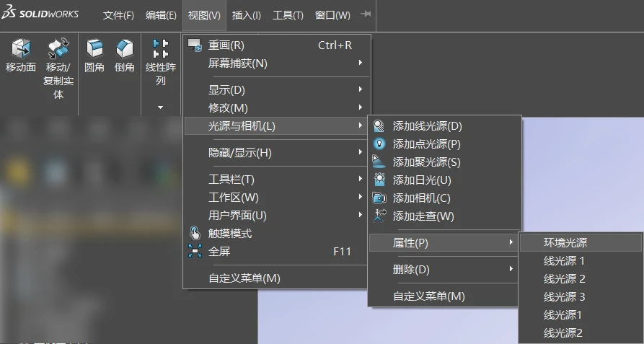Select the 倒角 (Chamfer) tool
The image size is (644, 344).
point(125,55)
